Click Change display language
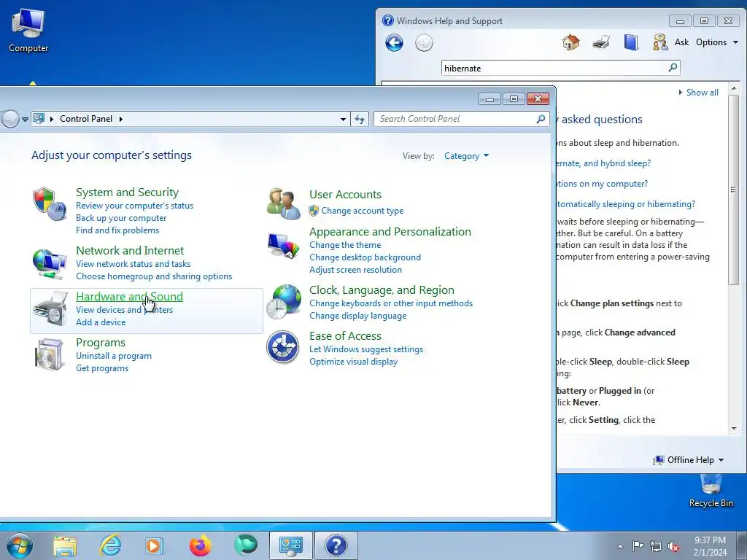 click(357, 316)
